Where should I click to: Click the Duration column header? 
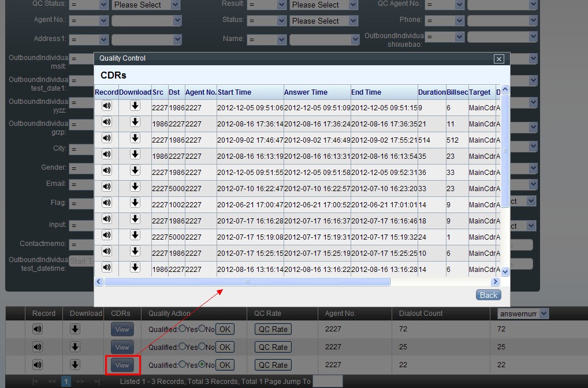431,92
